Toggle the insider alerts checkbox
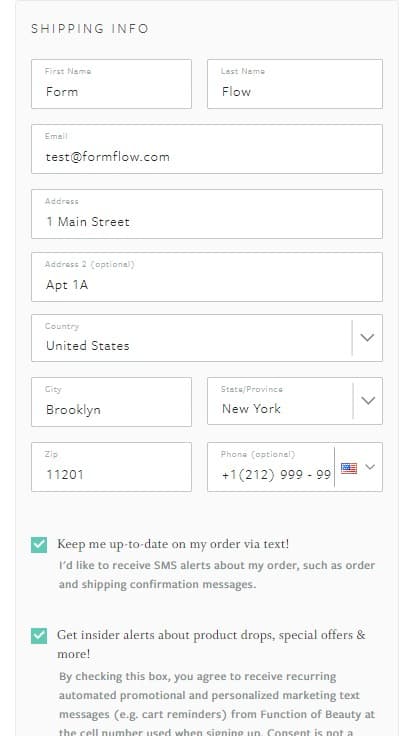This screenshot has width=414, height=736. [x=39, y=636]
